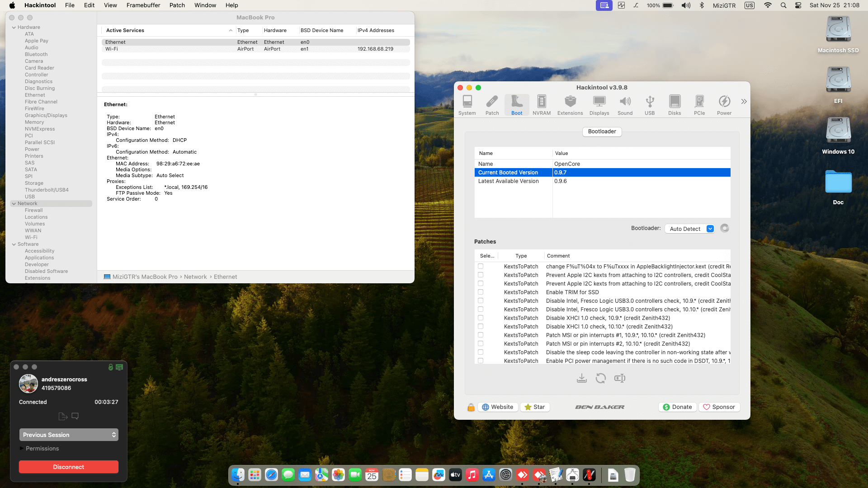Check Patch MSI or pin interrupts #1
This screenshot has height=488, width=868.
481,335
